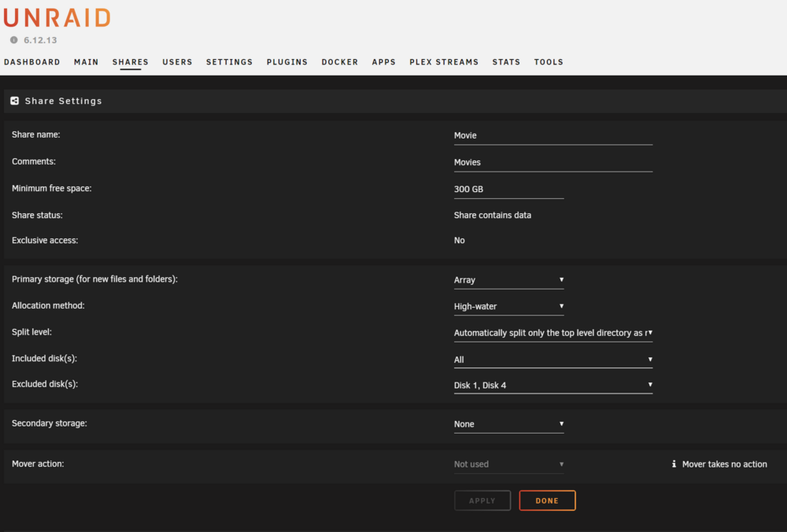Click the Minimum free space field
The height and width of the screenshot is (532, 787).
coord(509,190)
